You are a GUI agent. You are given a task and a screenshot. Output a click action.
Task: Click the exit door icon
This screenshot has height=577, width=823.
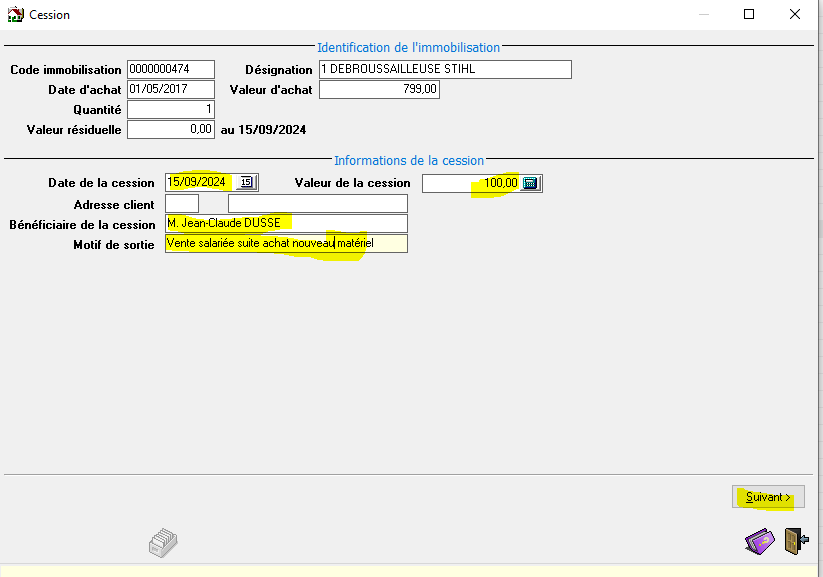[796, 541]
